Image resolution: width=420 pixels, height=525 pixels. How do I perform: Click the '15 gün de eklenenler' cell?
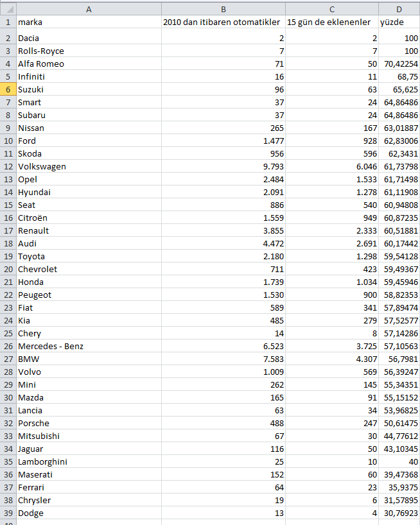click(331, 22)
